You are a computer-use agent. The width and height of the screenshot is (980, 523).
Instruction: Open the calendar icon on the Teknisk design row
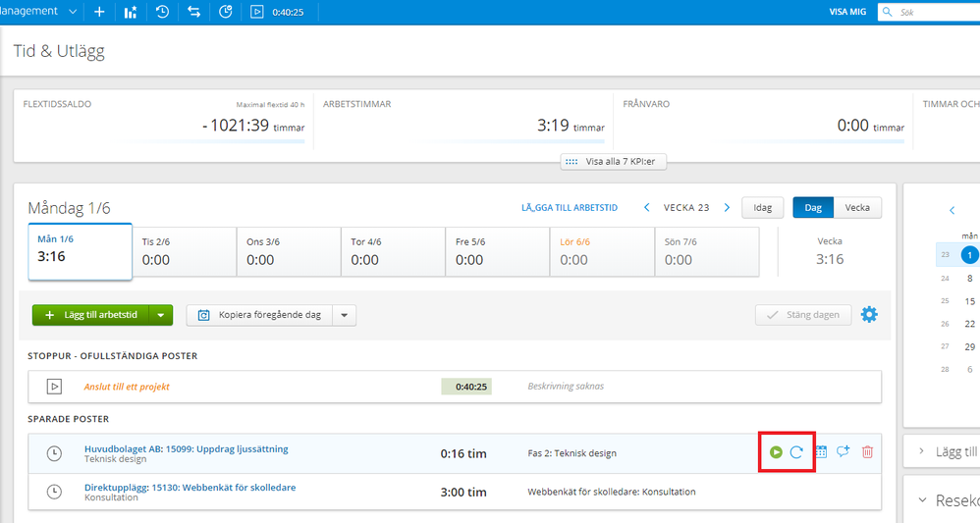pyautogui.click(x=821, y=452)
